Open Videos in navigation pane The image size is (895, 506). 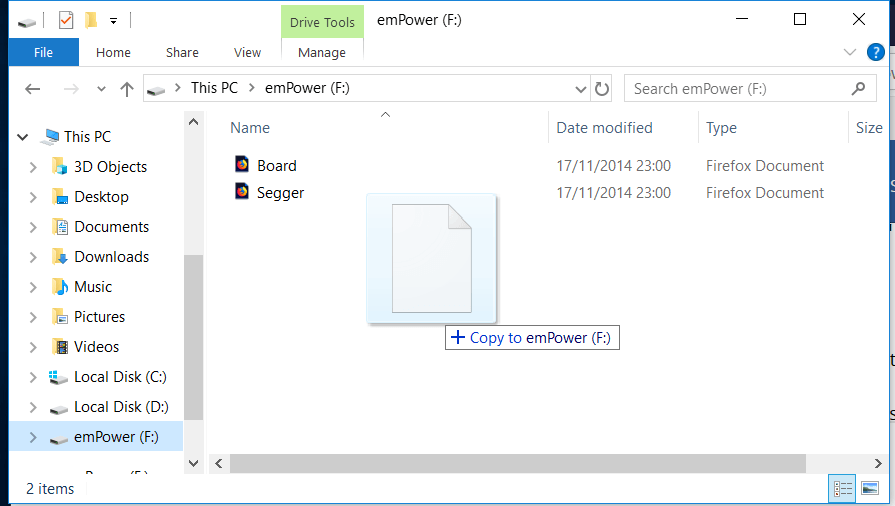(96, 347)
